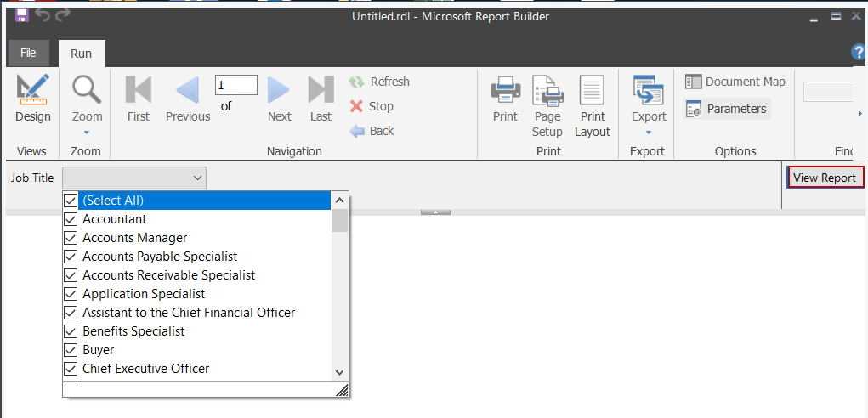The image size is (868, 418).
Task: Open the Zoom dropdown arrow
Action: (x=87, y=133)
